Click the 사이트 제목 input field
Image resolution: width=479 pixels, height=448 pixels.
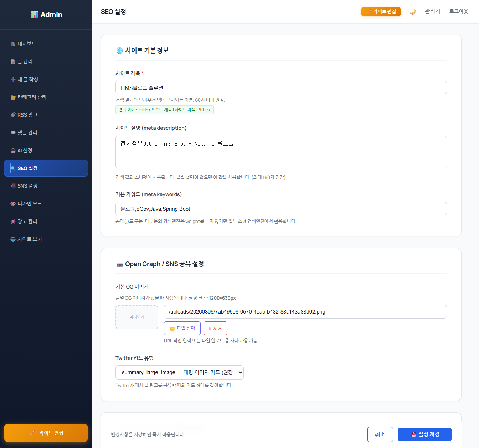click(x=281, y=88)
